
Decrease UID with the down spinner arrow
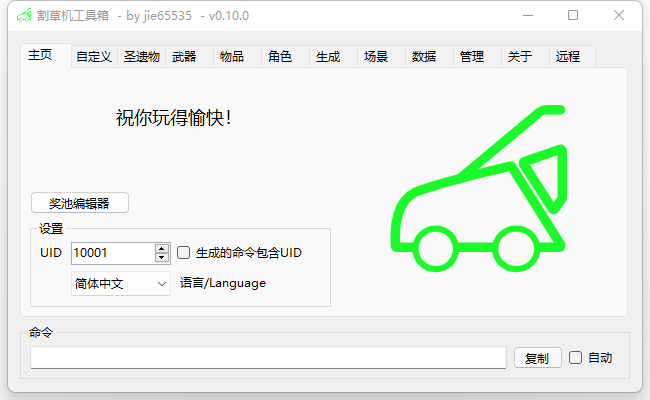pos(162,258)
